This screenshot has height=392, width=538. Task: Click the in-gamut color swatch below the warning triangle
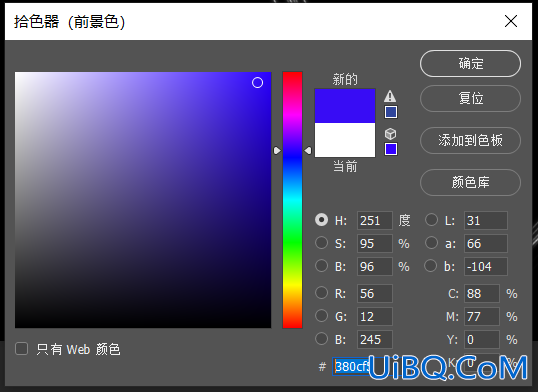click(391, 112)
